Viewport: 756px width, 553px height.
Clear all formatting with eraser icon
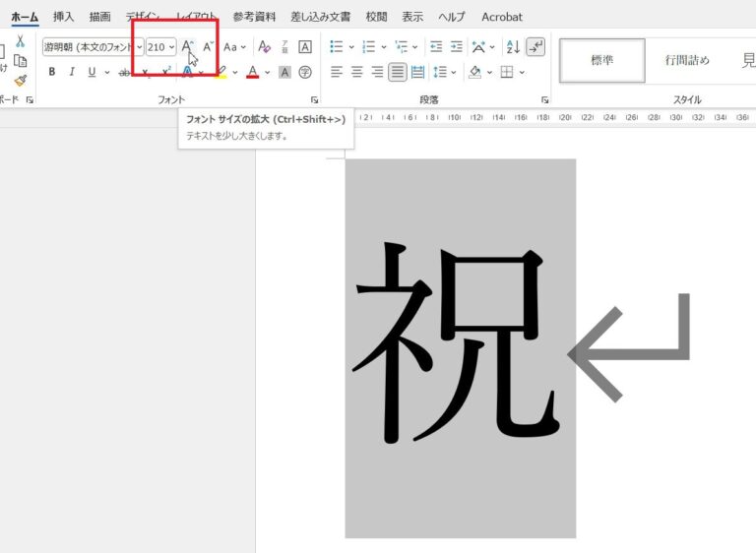(x=263, y=46)
